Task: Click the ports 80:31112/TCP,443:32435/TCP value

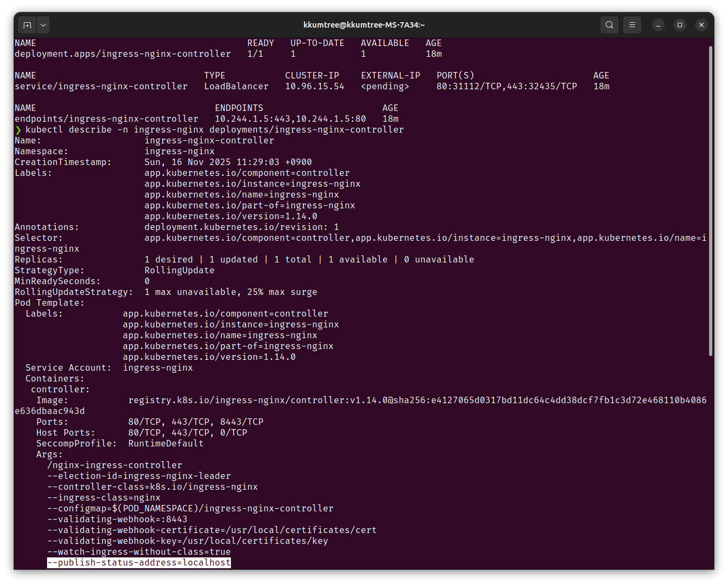Action: coord(507,87)
